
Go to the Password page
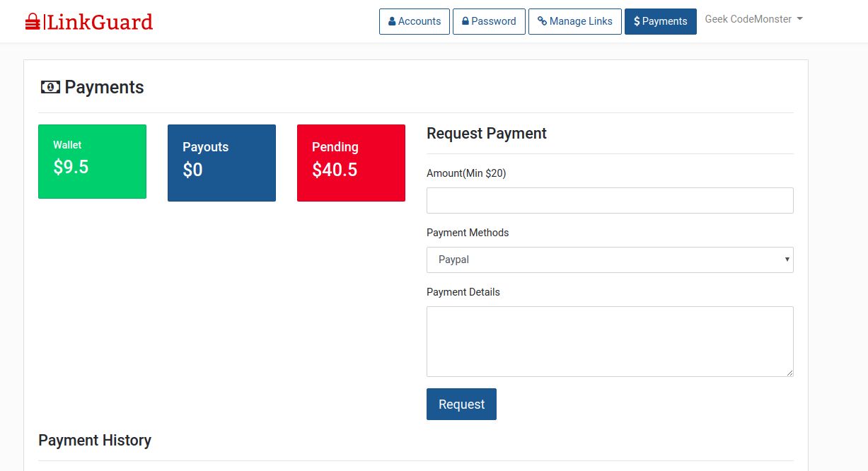pos(489,21)
